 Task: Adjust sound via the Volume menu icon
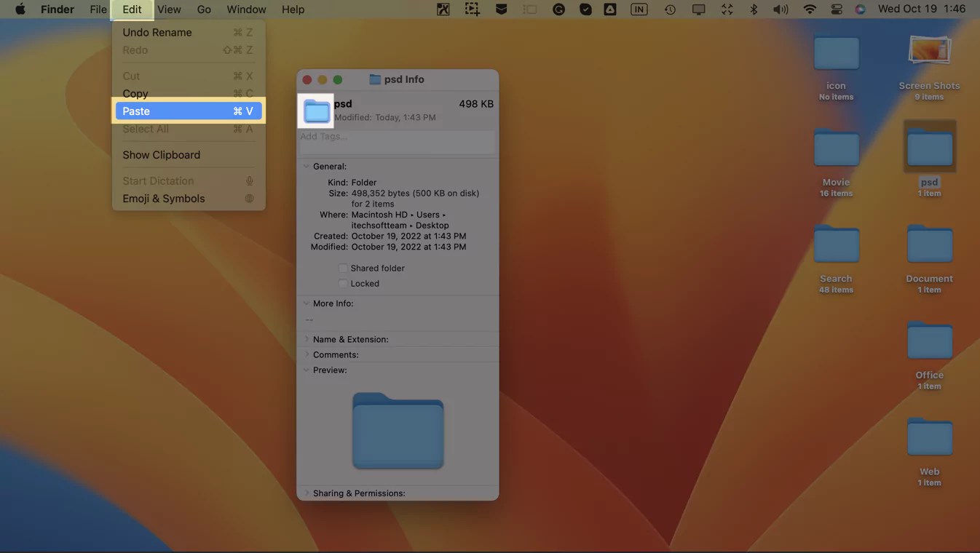pyautogui.click(x=780, y=9)
